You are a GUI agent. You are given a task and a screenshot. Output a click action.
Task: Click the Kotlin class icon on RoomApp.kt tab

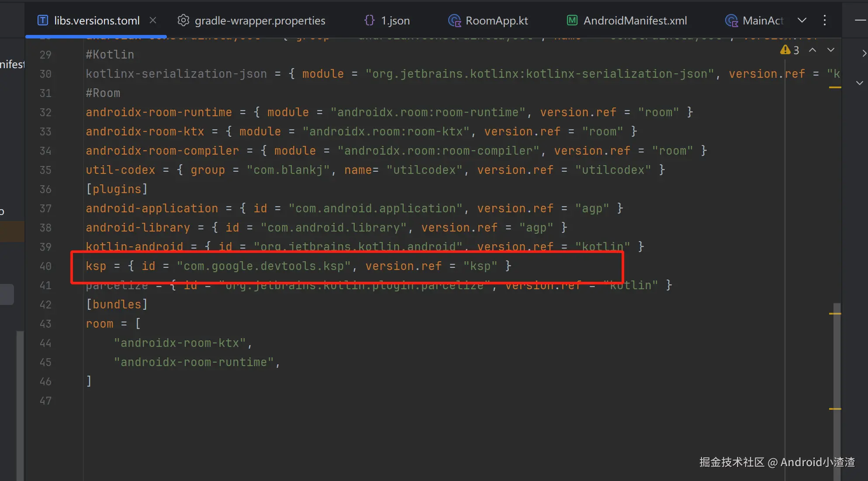click(x=454, y=21)
